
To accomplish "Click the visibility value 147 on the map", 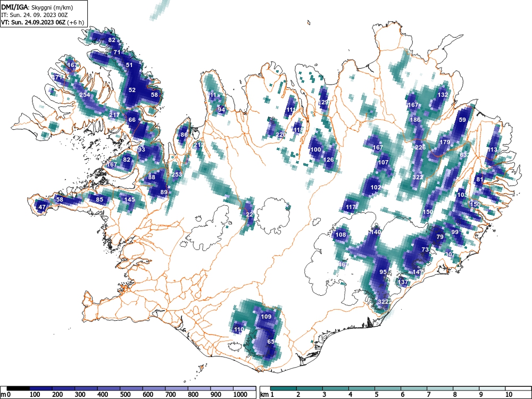I will [x=418, y=272].
